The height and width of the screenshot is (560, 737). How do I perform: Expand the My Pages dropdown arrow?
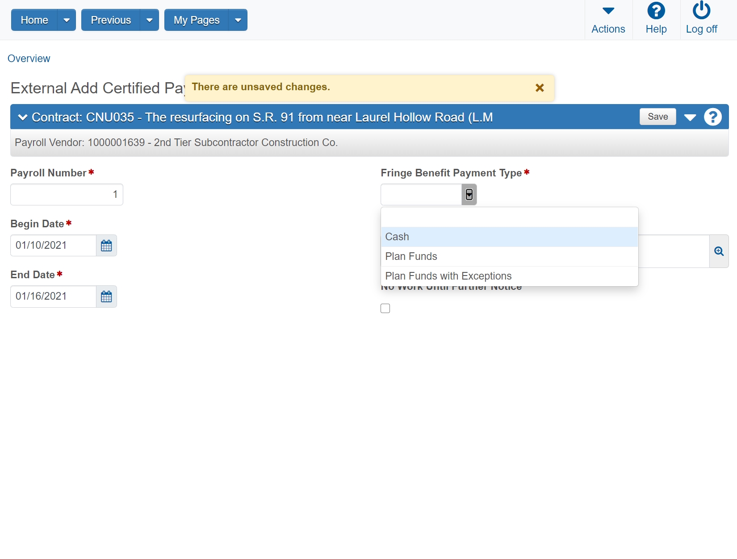[x=238, y=20]
